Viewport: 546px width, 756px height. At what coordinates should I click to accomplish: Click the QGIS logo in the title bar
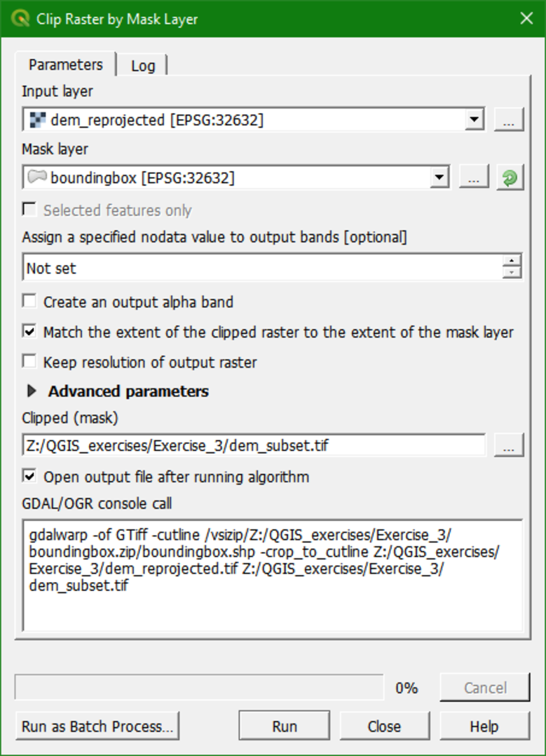[20, 19]
